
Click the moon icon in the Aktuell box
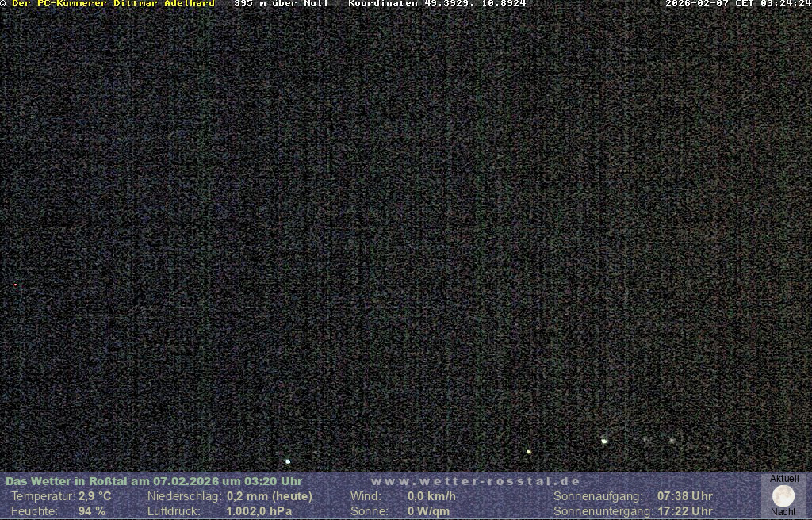point(783,496)
